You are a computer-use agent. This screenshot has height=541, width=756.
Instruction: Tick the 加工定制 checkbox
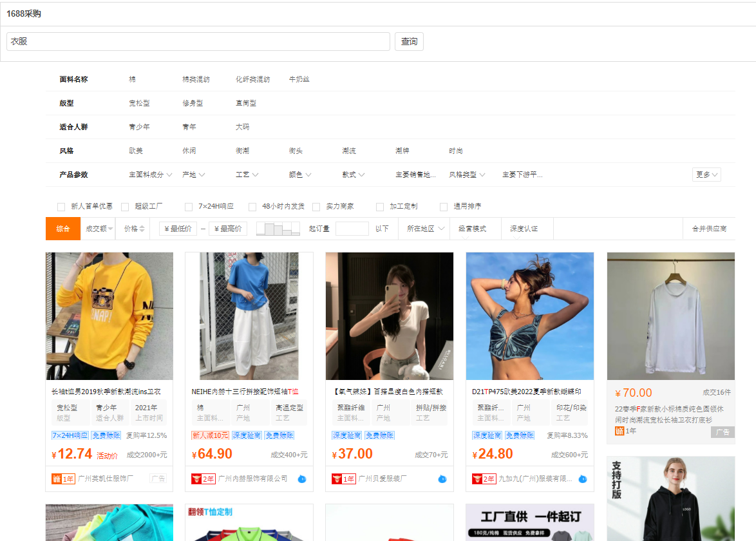pyautogui.click(x=380, y=207)
